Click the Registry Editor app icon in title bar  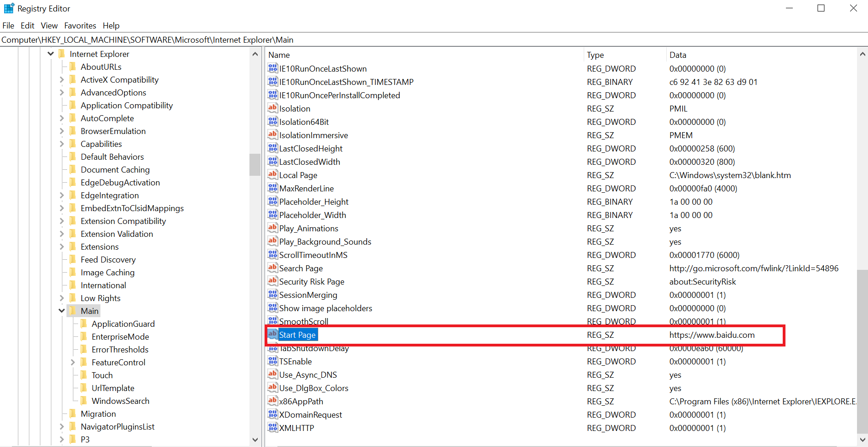(9, 8)
